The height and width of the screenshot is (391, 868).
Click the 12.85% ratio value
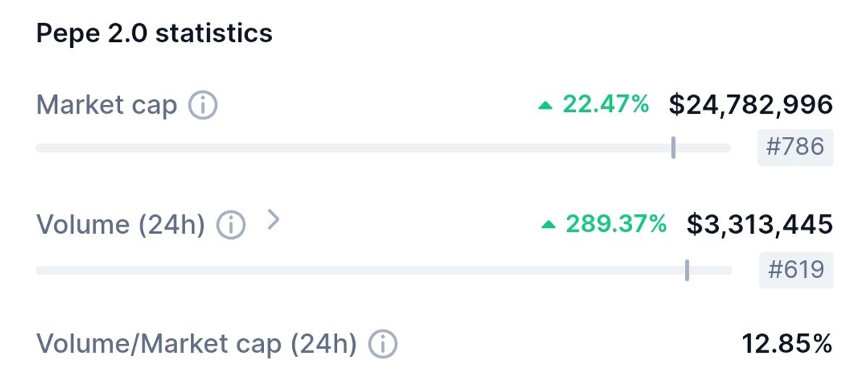(x=787, y=343)
